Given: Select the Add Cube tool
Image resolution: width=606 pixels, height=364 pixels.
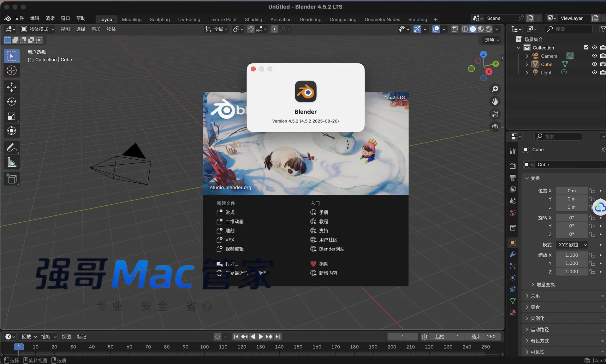Looking at the screenshot, I should (12, 179).
